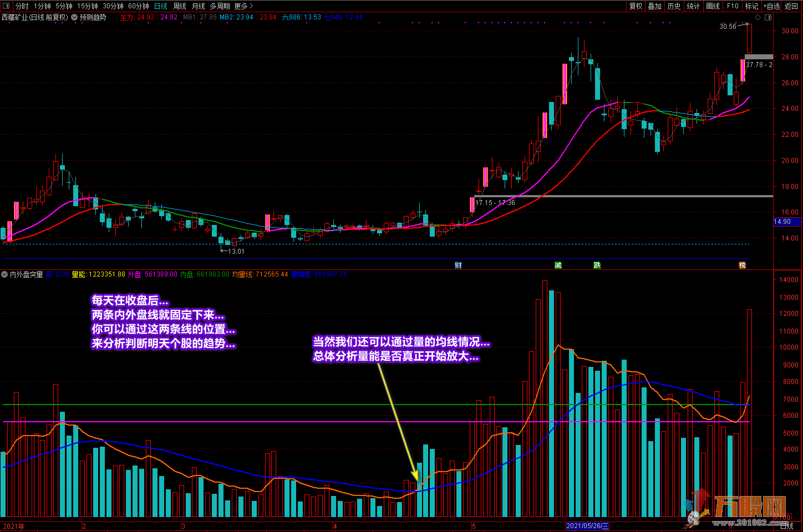Click the 七946: 12.44 indicator value
This screenshot has height=532, width=803.
coord(343,17)
